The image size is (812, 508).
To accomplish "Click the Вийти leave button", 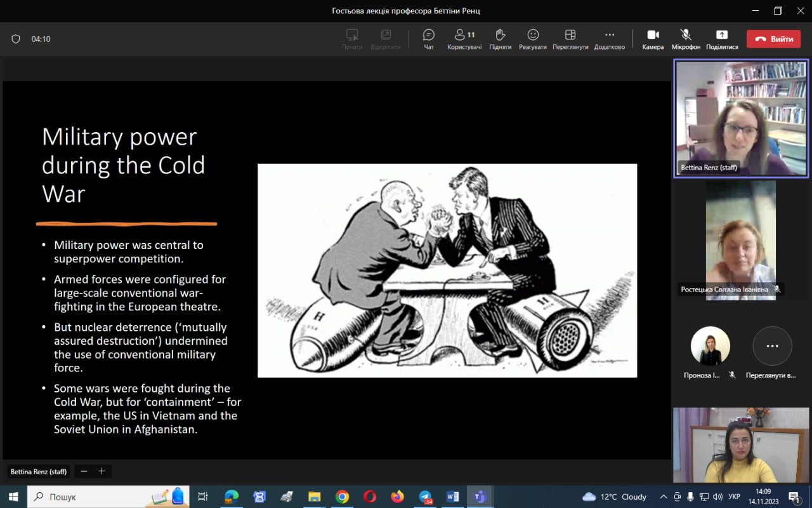I will [x=773, y=39].
